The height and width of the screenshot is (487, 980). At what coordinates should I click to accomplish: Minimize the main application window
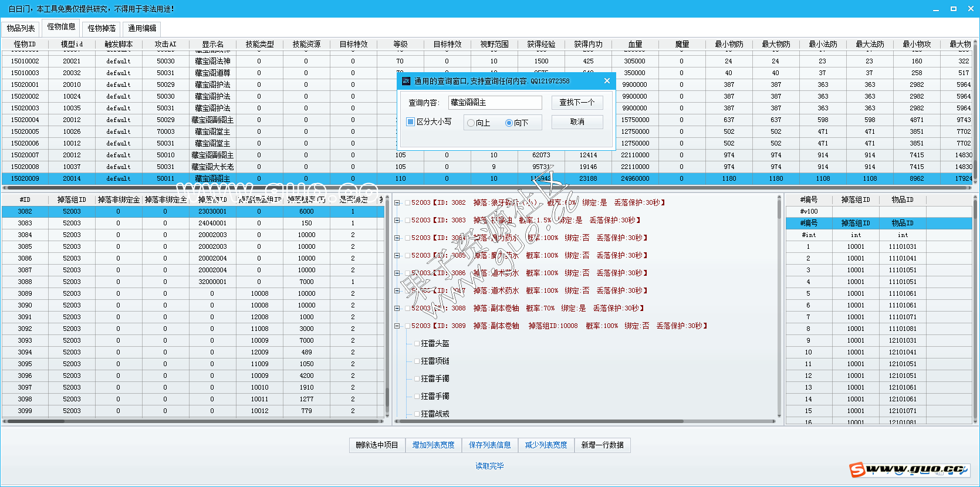tap(936, 9)
